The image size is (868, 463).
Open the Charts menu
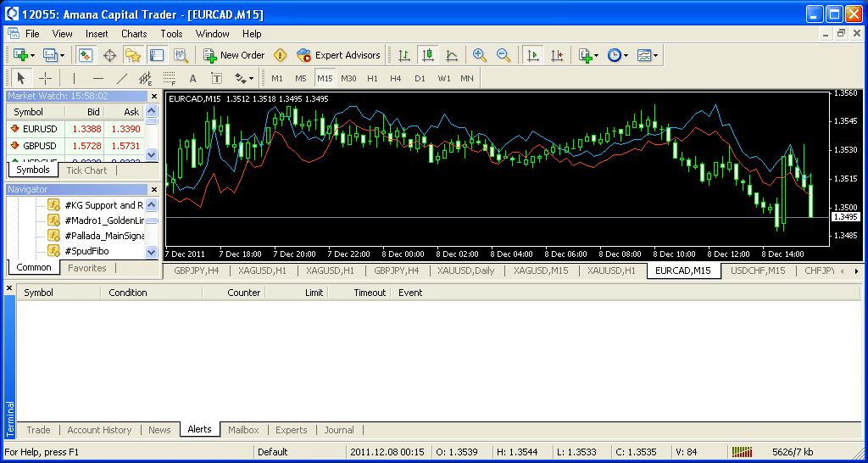(x=134, y=34)
